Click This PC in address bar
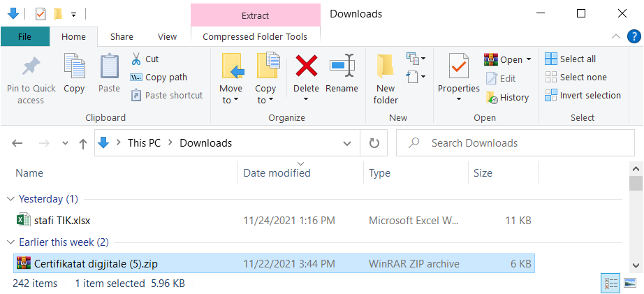 [144, 143]
